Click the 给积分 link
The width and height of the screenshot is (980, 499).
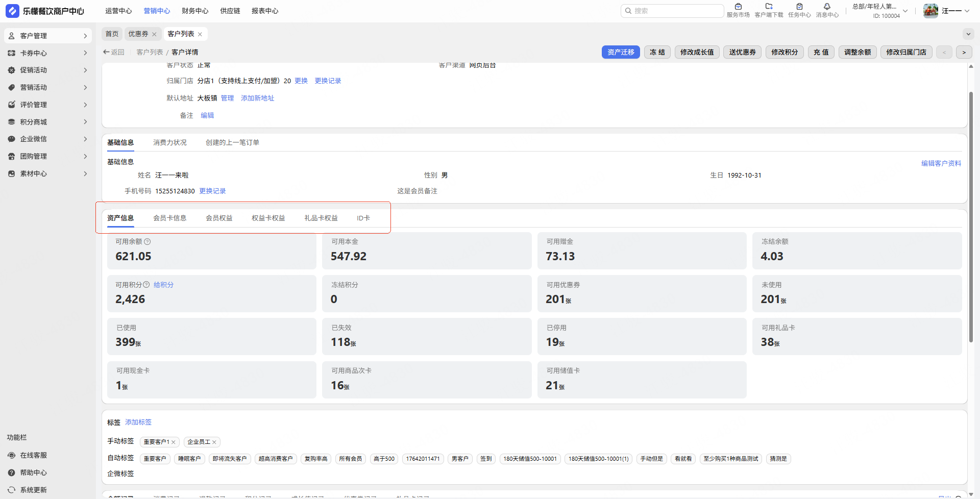(164, 285)
